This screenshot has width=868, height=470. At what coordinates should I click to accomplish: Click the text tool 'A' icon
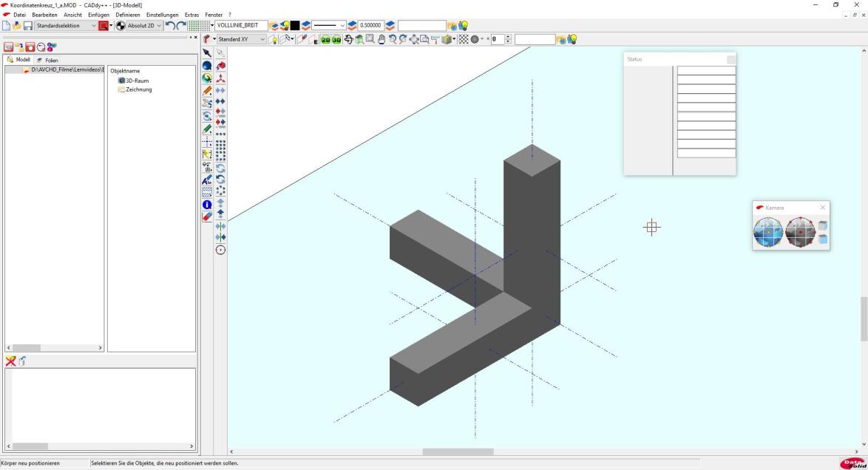pos(207,180)
